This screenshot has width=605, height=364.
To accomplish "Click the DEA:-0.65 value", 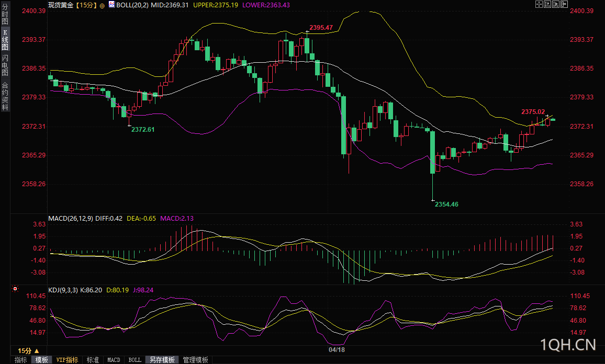I will [x=141, y=218].
